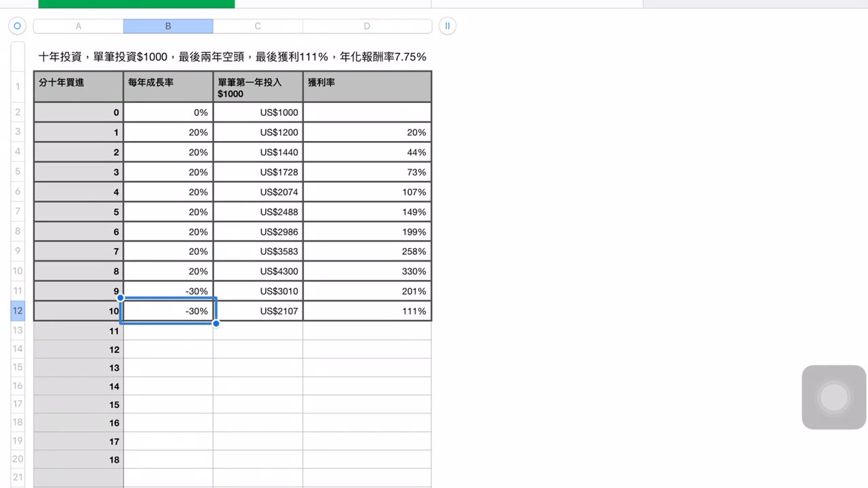Click the table title text about ten-year investment

pos(233,57)
